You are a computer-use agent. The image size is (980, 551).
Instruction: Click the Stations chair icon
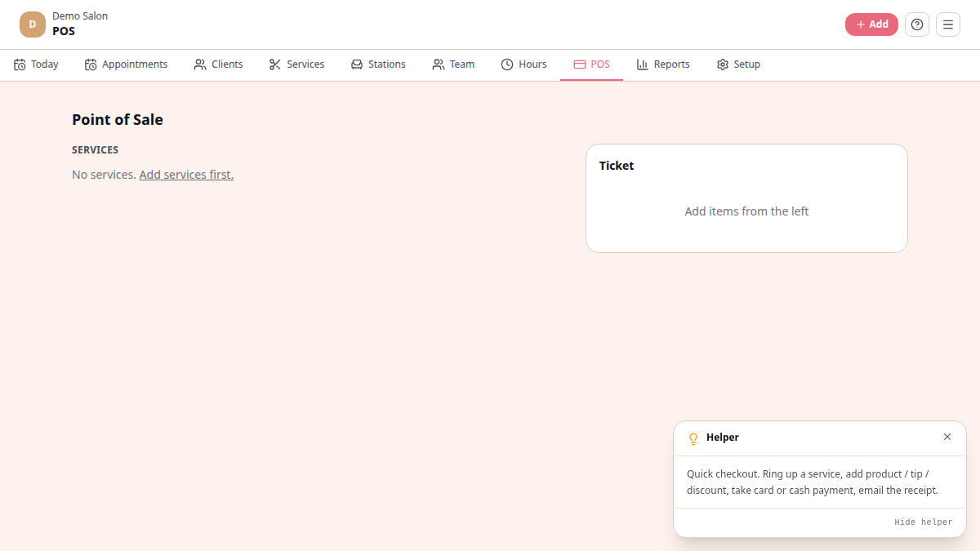tap(357, 64)
